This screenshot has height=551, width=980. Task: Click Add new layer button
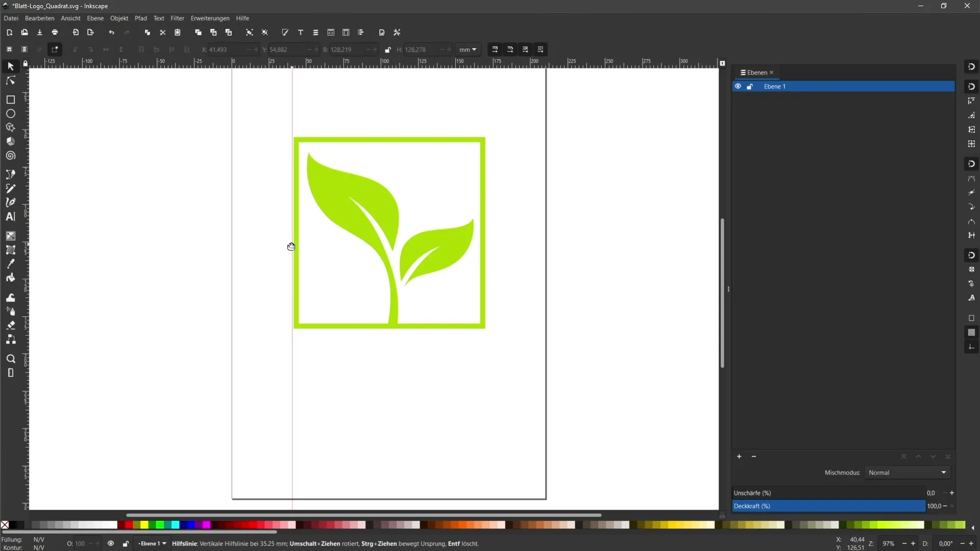[739, 456]
